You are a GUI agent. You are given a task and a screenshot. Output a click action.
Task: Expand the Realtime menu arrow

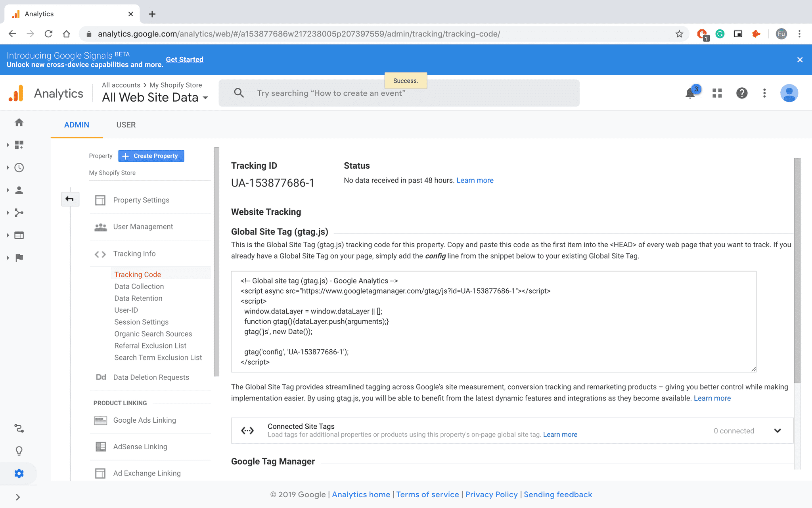pyautogui.click(x=8, y=167)
